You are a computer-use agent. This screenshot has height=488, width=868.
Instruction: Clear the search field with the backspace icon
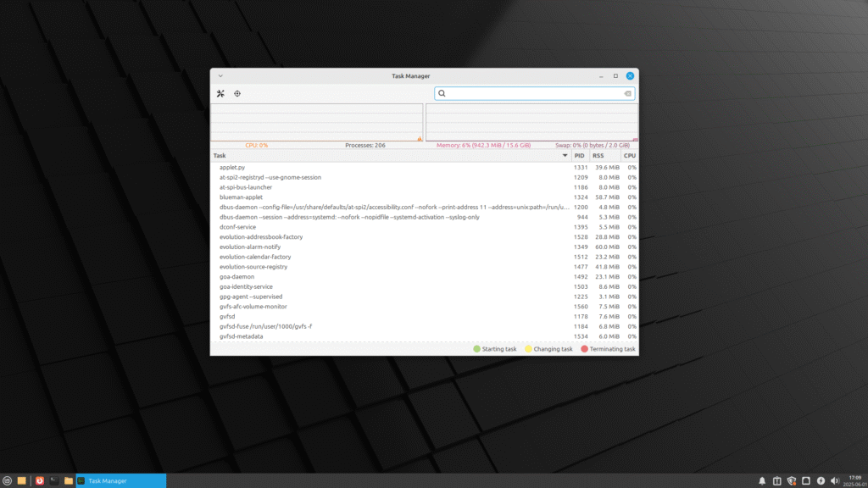coord(627,93)
